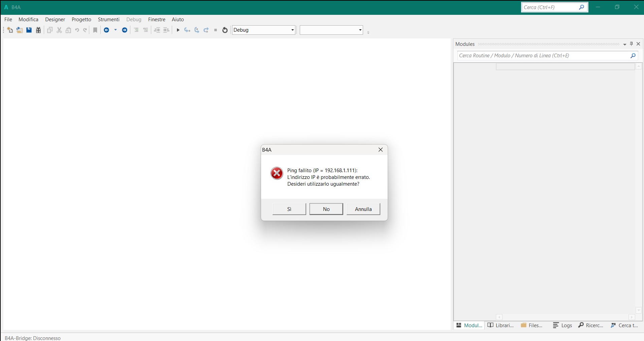The height and width of the screenshot is (341, 644).
Task: Click No in the ping failed dialog
Action: [326, 209]
